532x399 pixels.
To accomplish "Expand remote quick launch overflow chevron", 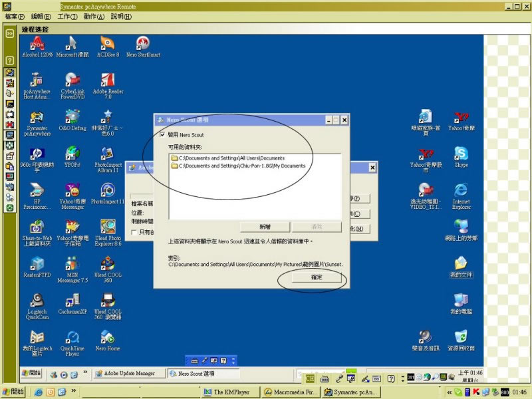I will 85,372.
